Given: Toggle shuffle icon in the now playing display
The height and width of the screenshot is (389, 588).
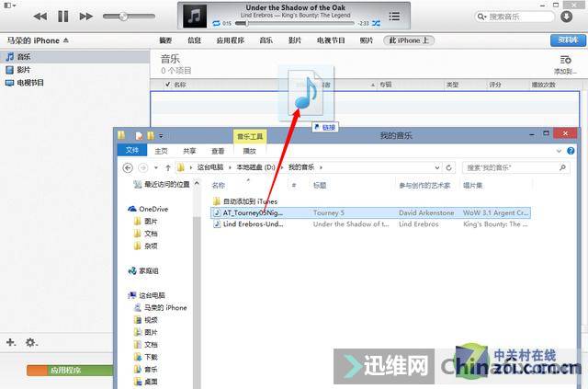Looking at the screenshot, I should [x=376, y=23].
